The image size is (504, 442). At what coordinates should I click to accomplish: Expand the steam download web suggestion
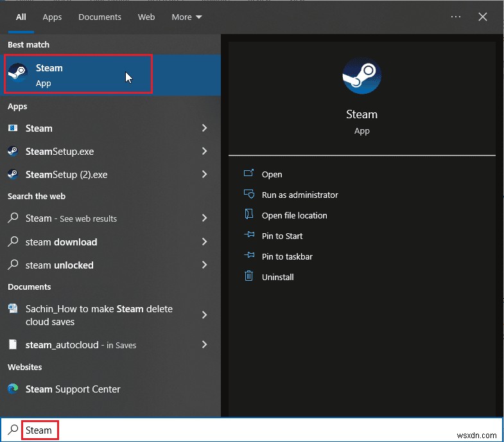pyautogui.click(x=204, y=242)
